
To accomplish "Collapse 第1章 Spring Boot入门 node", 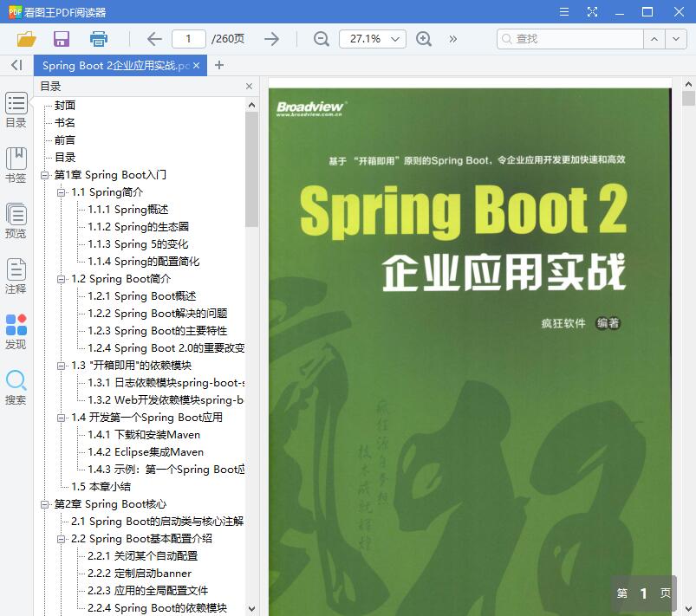I will [x=44, y=175].
